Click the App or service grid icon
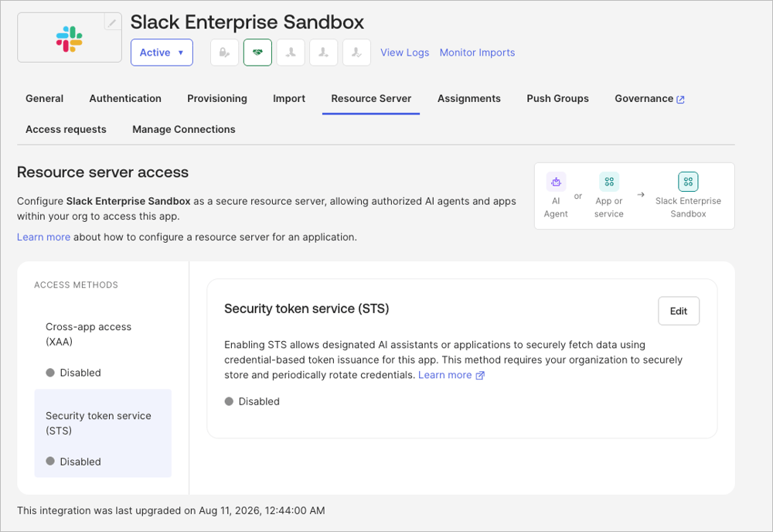This screenshot has width=773, height=532. pos(609,182)
